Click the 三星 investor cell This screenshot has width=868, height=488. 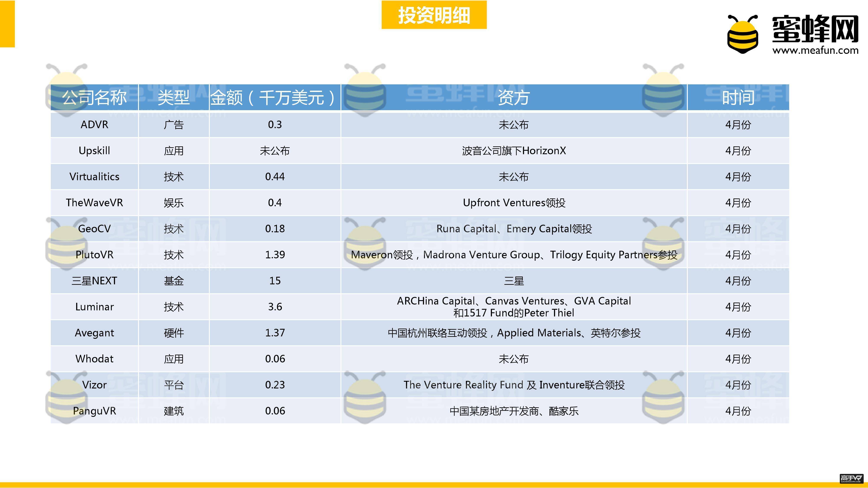514,280
